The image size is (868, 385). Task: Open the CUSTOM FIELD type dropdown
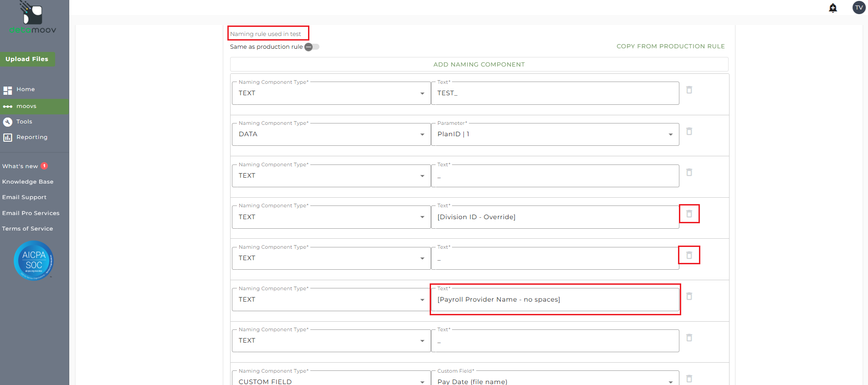331,381
